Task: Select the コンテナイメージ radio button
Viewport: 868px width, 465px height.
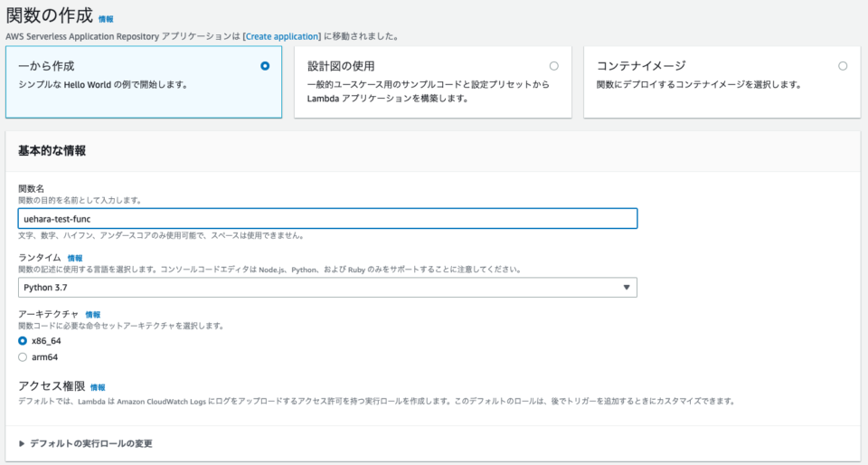Action: pyautogui.click(x=843, y=66)
